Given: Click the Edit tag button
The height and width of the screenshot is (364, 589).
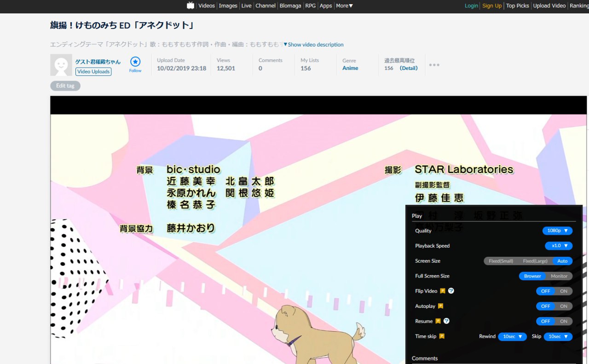Looking at the screenshot, I should pos(65,86).
